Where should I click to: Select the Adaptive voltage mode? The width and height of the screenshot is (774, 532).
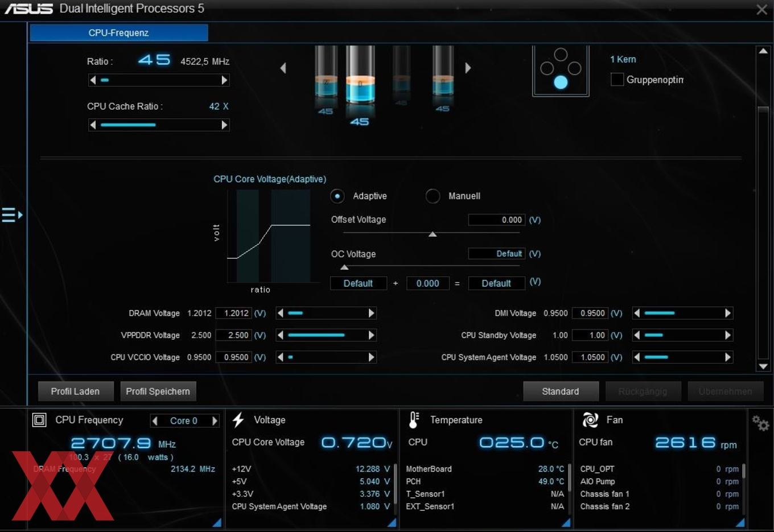pos(337,196)
